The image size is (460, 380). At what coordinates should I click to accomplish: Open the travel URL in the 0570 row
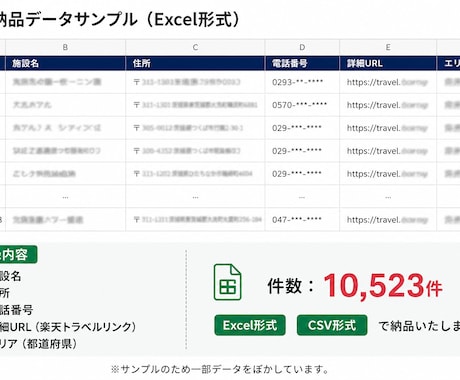pyautogui.click(x=387, y=105)
